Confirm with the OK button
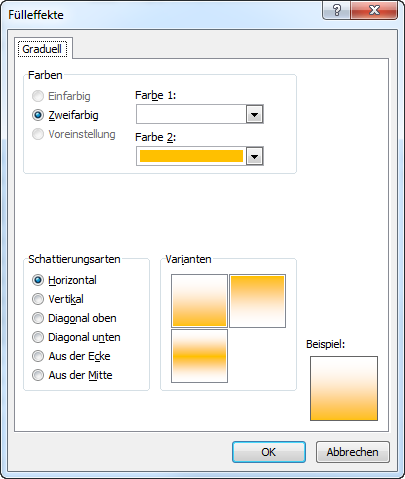Screen dimensions: 405x479 point(269,452)
